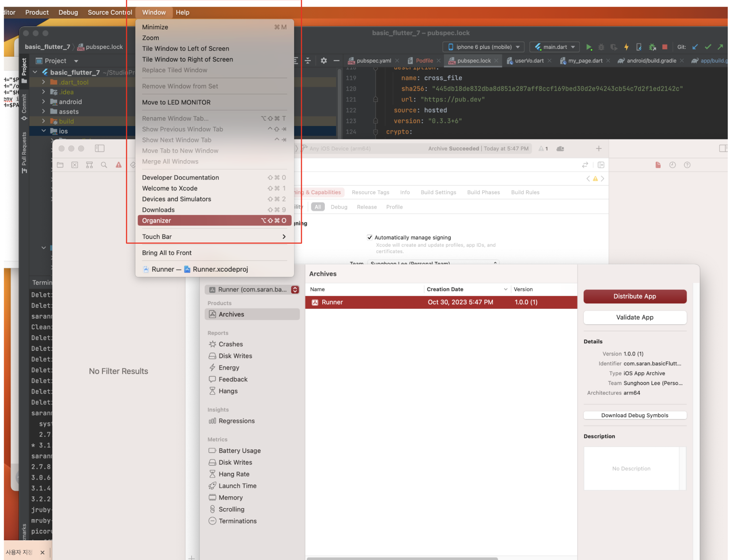The height and width of the screenshot is (560, 746).
Task: Toggle the Xcode navigator sidebar icon
Action: click(x=100, y=148)
